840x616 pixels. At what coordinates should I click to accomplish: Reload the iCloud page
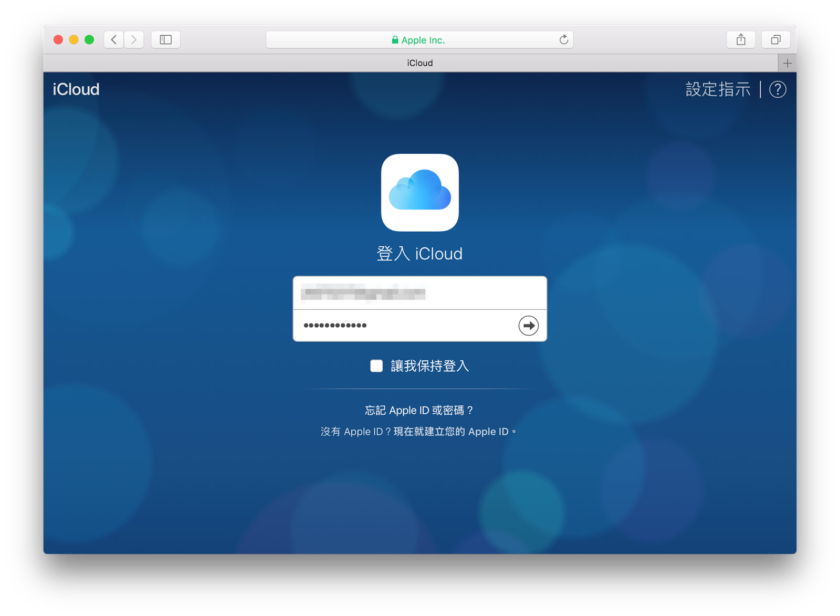point(564,40)
